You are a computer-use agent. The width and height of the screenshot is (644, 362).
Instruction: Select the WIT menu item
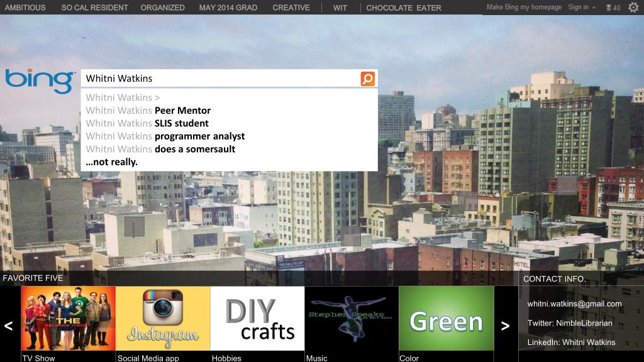click(x=340, y=8)
